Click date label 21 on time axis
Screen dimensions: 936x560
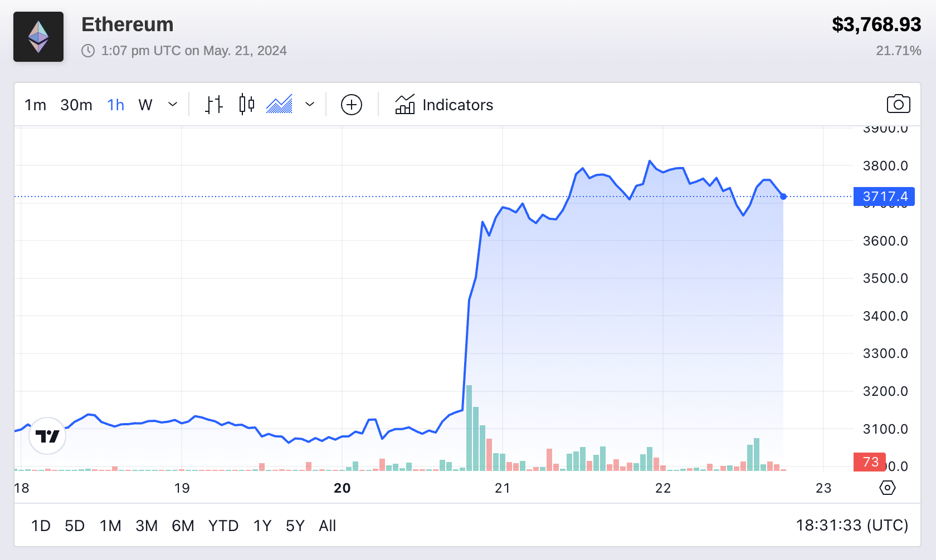pos(503,488)
